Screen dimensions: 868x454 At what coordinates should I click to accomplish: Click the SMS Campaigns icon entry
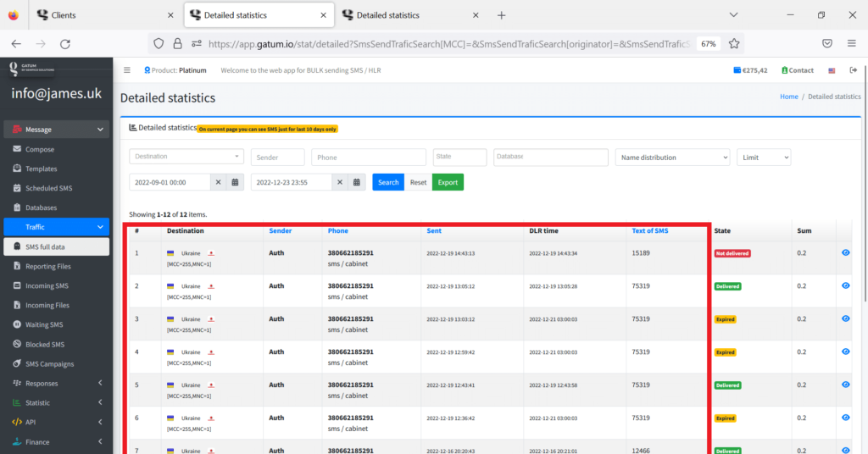(17, 364)
